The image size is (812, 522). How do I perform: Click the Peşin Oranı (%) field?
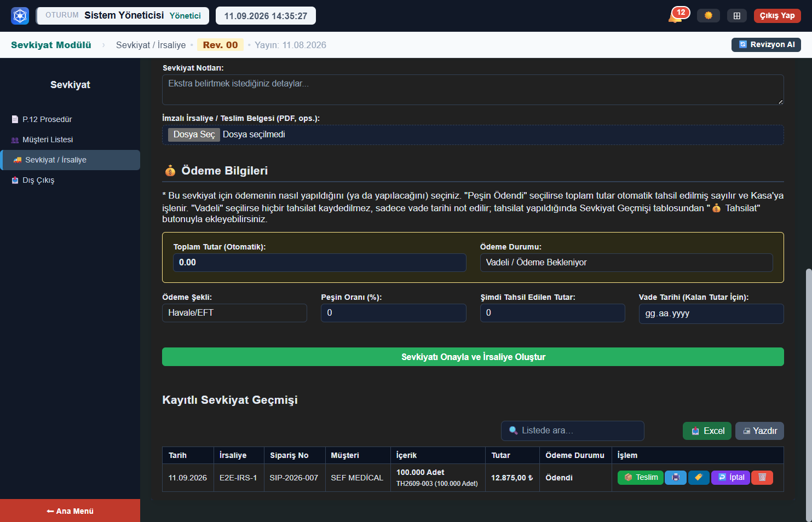394,313
